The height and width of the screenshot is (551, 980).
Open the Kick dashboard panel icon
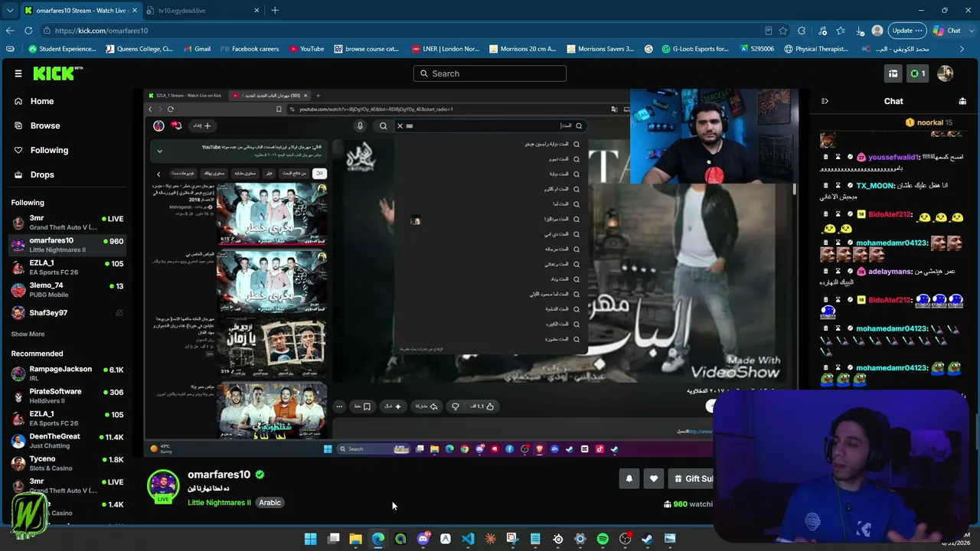click(893, 73)
